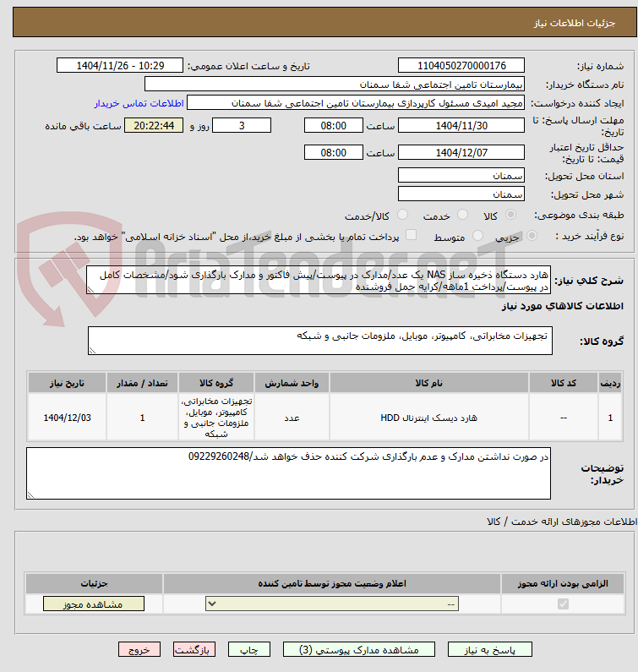638x672 pixels.
Task: Open the اعلام وضعیت مجوز dropdown
Action: click(332, 604)
